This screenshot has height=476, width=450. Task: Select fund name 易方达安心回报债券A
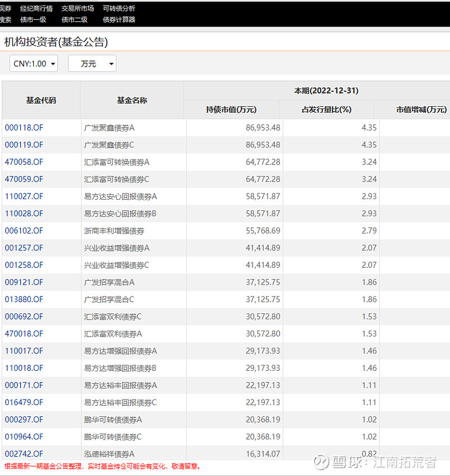(120, 196)
